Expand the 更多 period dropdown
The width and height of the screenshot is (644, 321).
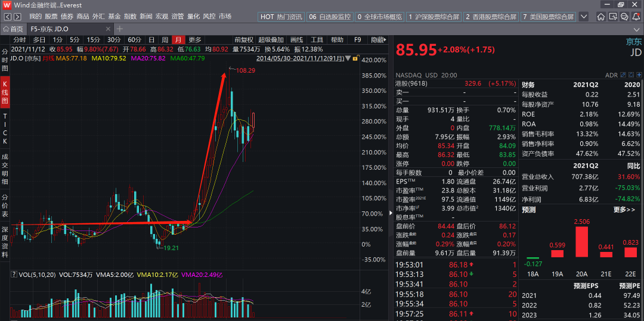pyautogui.click(x=195, y=40)
